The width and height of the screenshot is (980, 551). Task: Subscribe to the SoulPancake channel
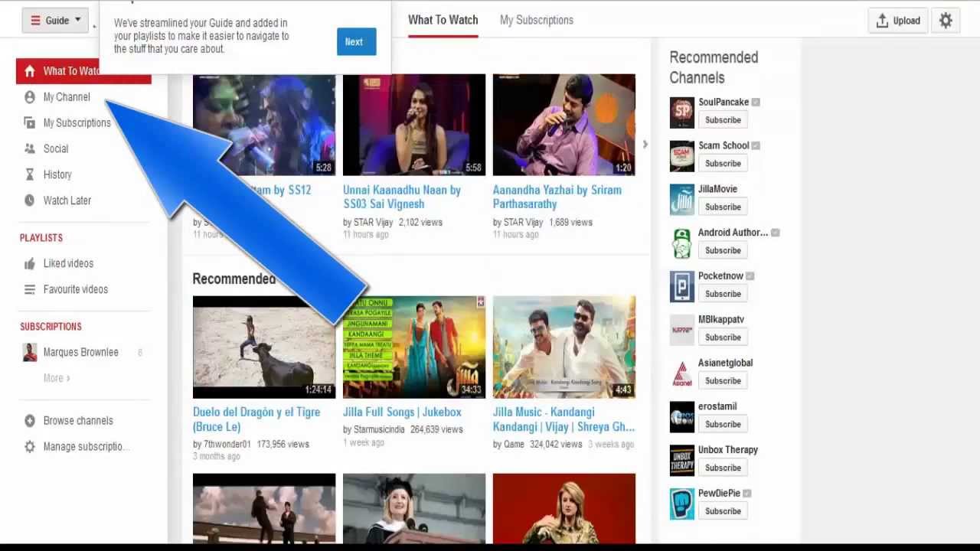pyautogui.click(x=723, y=120)
